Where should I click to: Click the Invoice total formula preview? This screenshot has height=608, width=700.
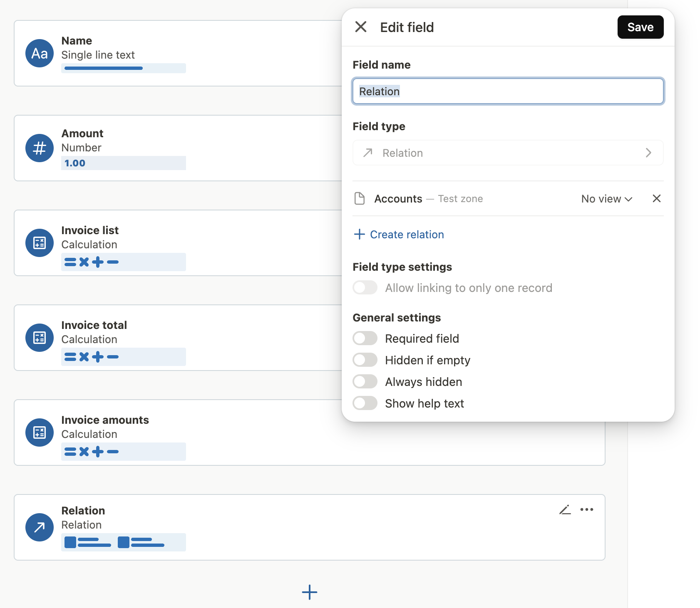pyautogui.click(x=124, y=357)
